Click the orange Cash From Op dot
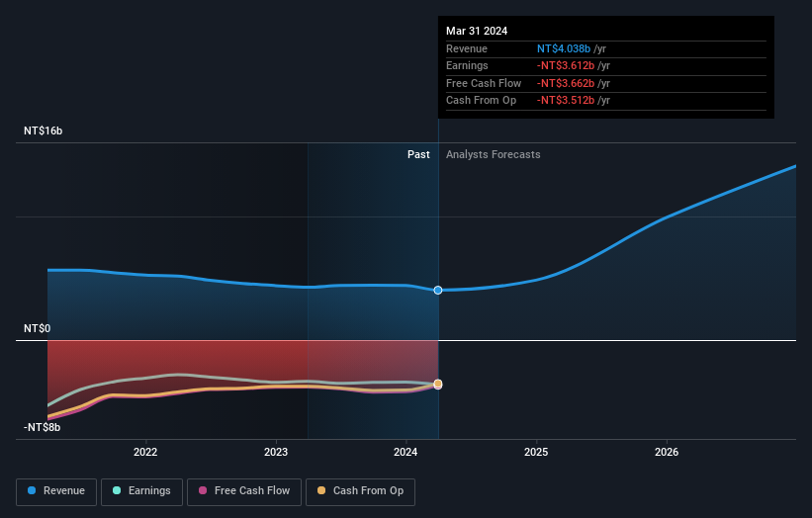This screenshot has width=812, height=518. (x=321, y=490)
